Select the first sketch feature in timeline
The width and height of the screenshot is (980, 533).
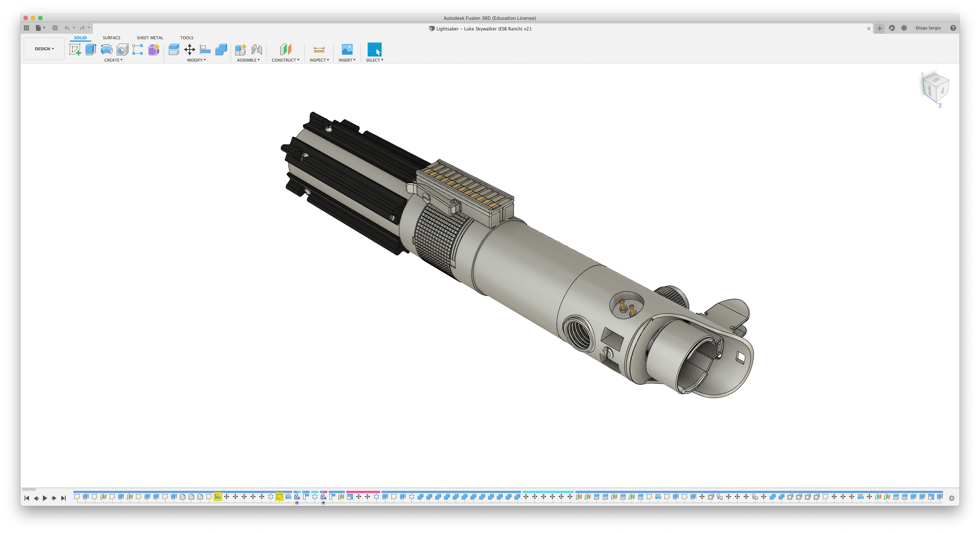[x=77, y=496]
